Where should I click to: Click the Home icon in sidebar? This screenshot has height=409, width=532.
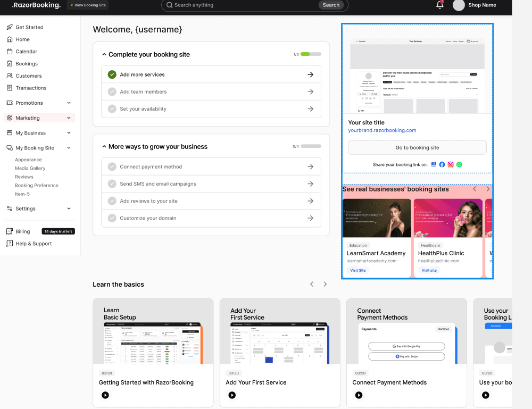(10, 39)
